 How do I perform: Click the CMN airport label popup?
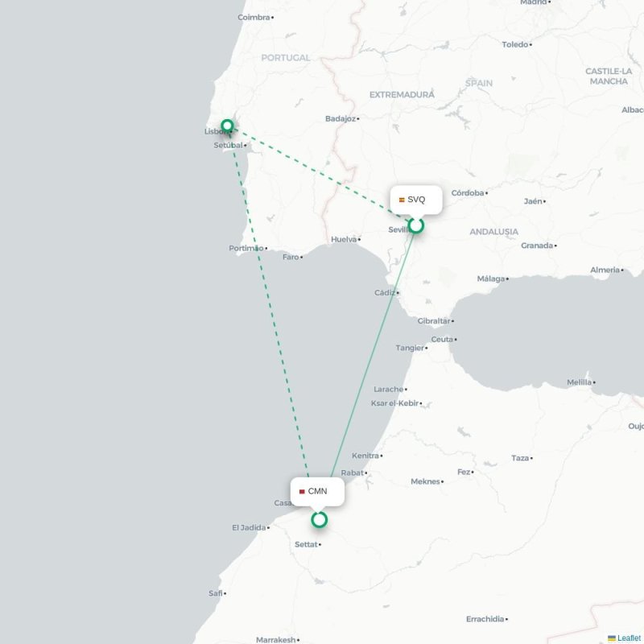[317, 492]
